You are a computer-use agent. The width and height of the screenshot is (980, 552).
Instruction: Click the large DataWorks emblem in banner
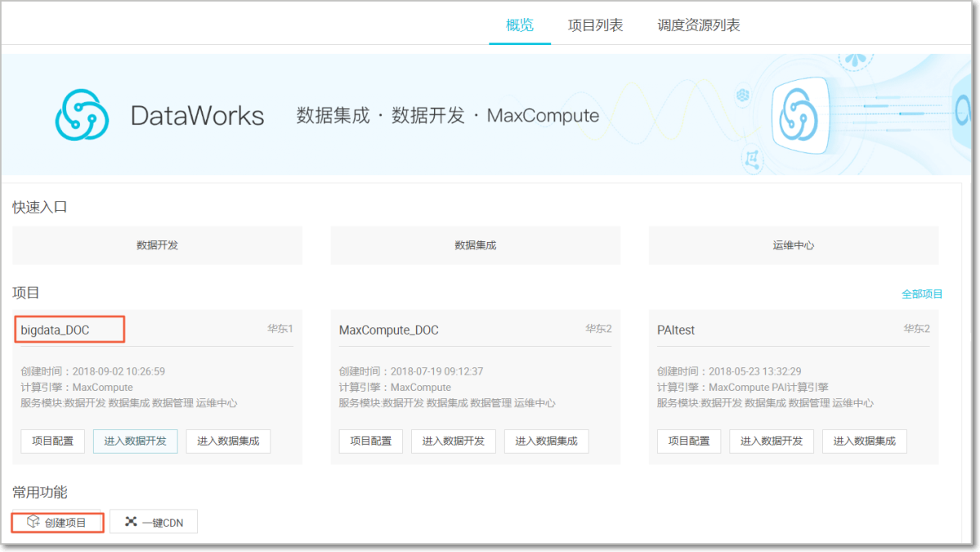pyautogui.click(x=799, y=116)
